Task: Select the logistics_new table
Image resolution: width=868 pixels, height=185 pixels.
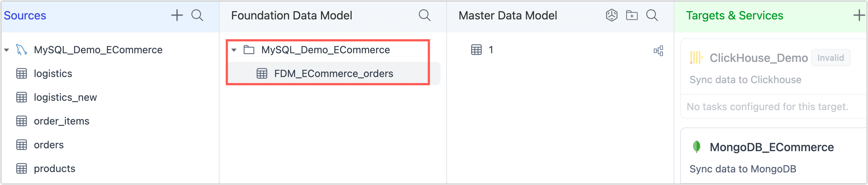Action: point(65,98)
